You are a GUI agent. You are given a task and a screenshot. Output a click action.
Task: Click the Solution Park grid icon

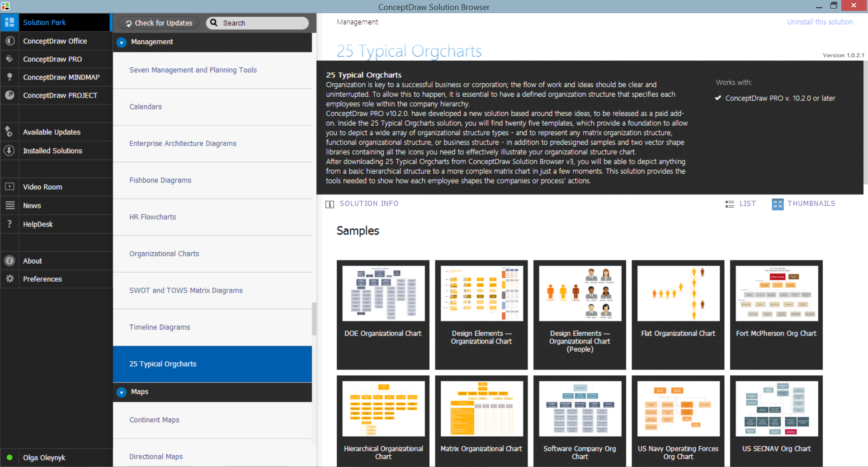coord(9,22)
